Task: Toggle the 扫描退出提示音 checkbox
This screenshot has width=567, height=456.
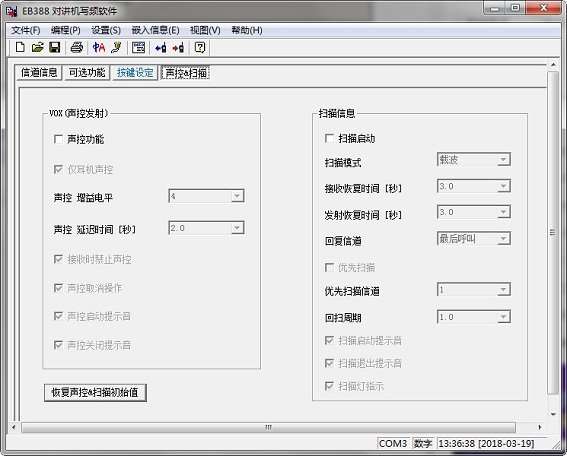Action: tap(329, 363)
